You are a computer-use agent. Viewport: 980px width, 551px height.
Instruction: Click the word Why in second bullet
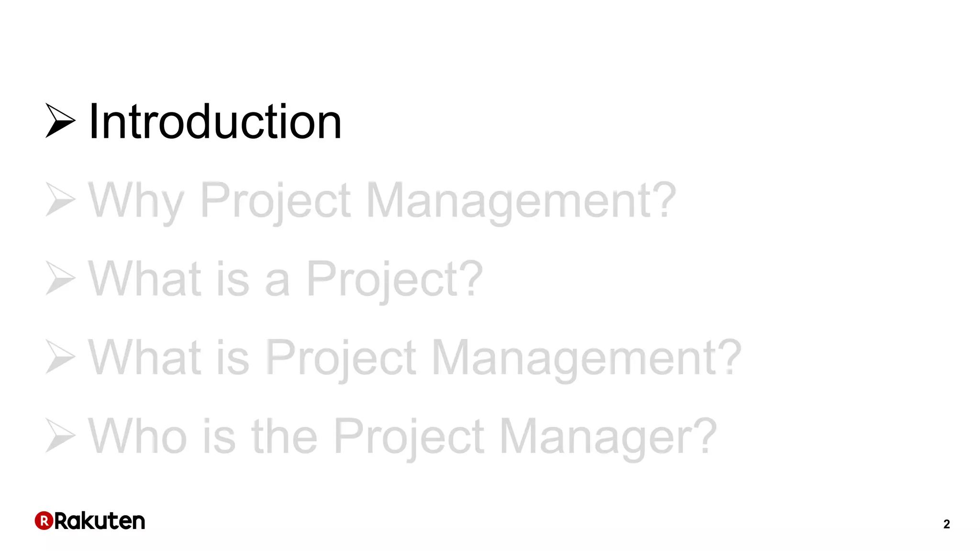tap(136, 201)
